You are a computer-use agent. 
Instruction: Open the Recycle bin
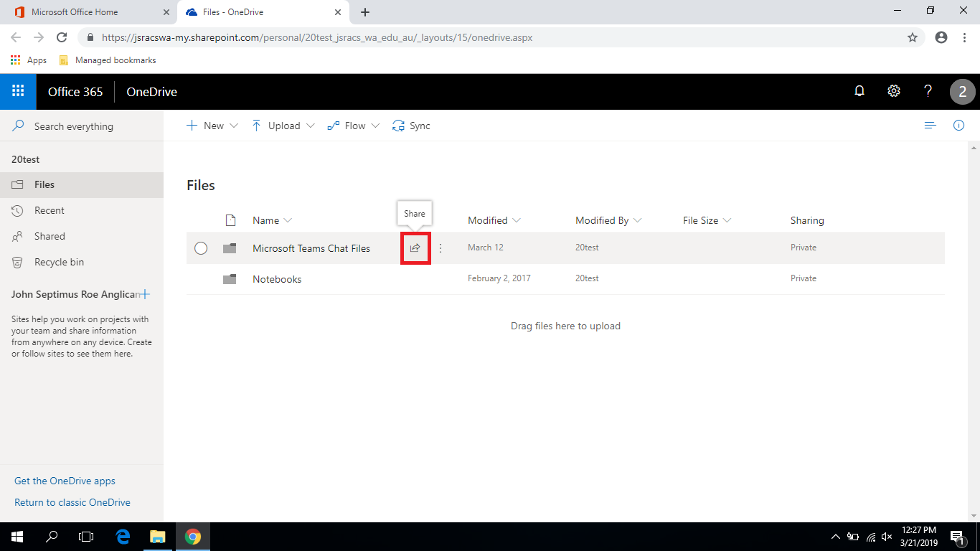82,262
